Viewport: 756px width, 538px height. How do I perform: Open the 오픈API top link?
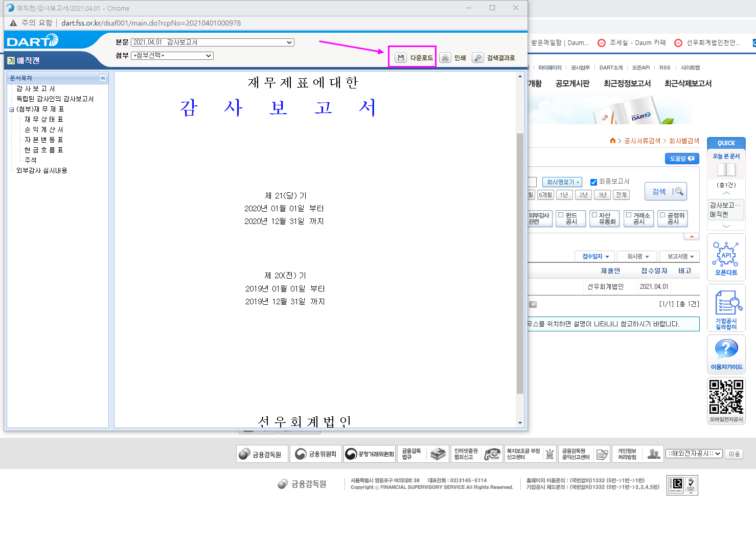click(641, 68)
